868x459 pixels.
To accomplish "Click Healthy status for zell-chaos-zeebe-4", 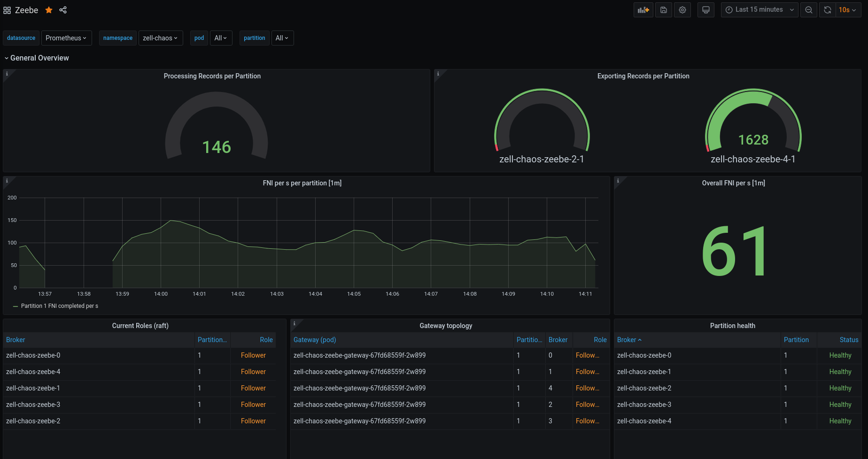I will (x=840, y=421).
